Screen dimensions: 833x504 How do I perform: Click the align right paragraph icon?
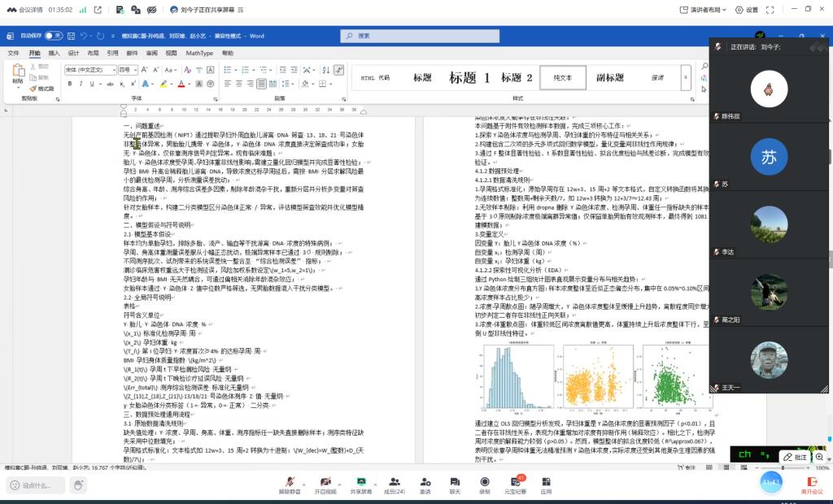250,84
